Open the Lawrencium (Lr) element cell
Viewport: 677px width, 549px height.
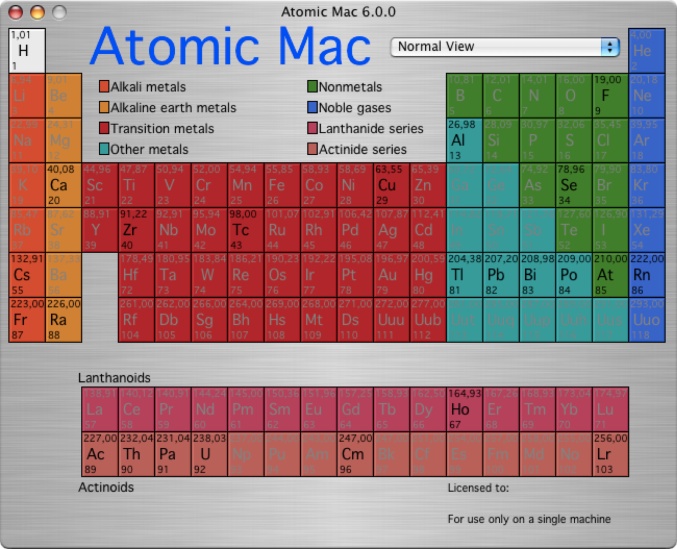pos(610,454)
